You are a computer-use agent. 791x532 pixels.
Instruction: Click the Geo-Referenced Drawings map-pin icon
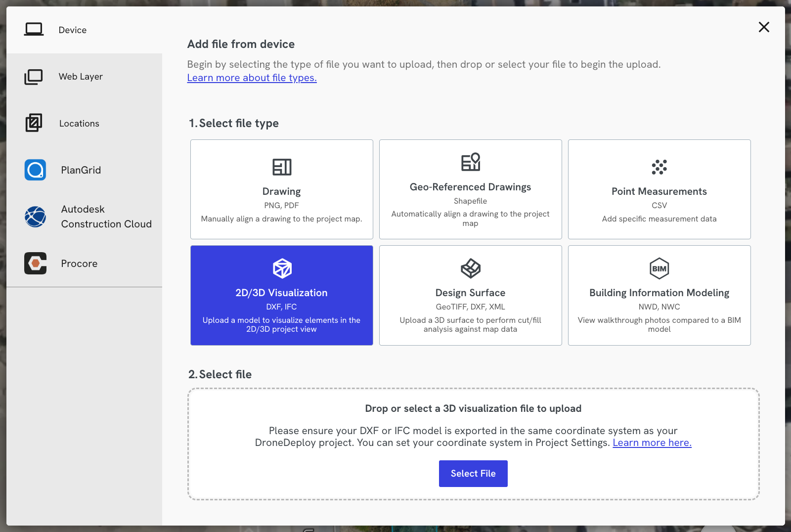[470, 163]
